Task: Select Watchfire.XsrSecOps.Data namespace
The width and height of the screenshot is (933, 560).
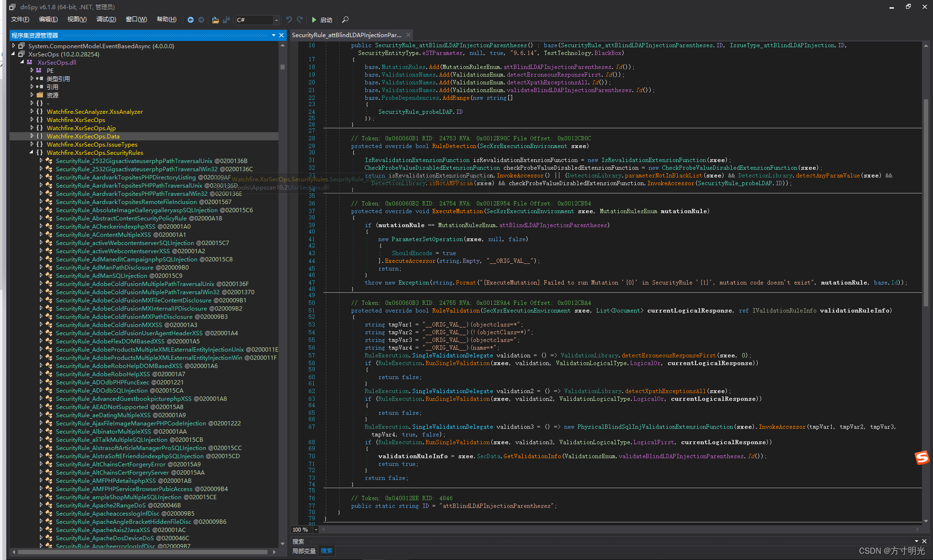Action: [83, 136]
